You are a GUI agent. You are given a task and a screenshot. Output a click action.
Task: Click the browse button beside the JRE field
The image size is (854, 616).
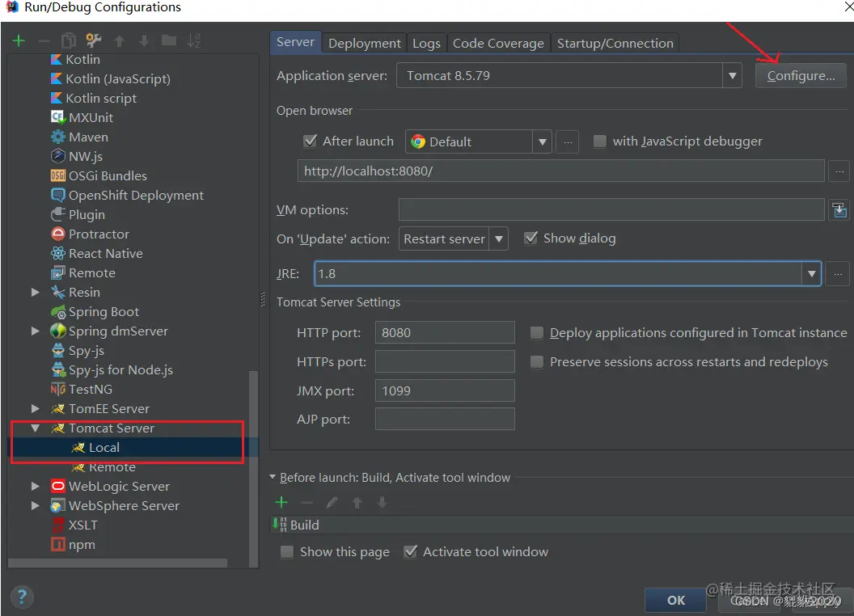(x=838, y=273)
